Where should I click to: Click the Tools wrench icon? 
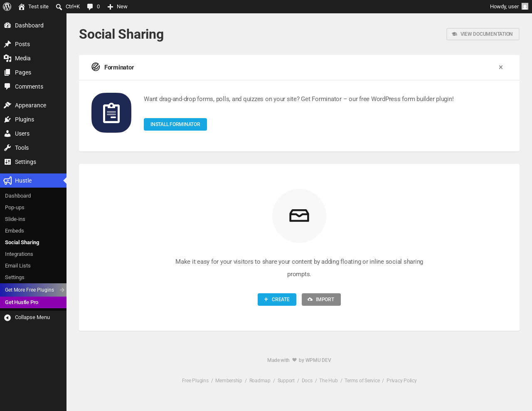[x=7, y=148]
